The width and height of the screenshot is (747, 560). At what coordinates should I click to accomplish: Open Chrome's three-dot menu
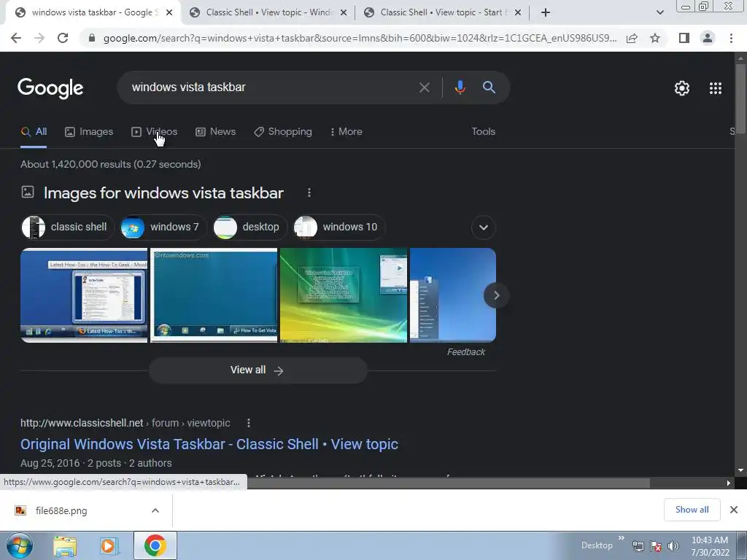pyautogui.click(x=731, y=38)
